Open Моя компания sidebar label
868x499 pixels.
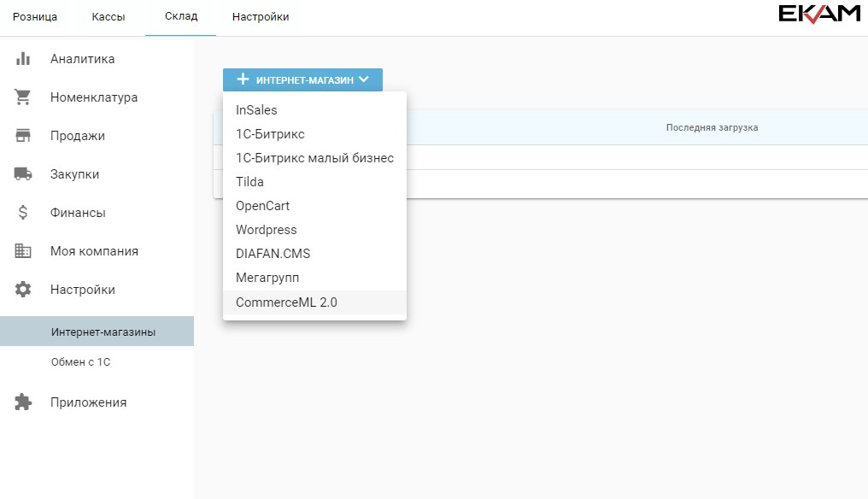point(94,251)
